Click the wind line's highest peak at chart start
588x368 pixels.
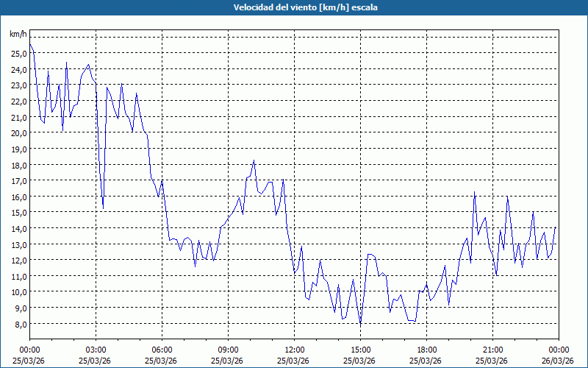(30, 45)
